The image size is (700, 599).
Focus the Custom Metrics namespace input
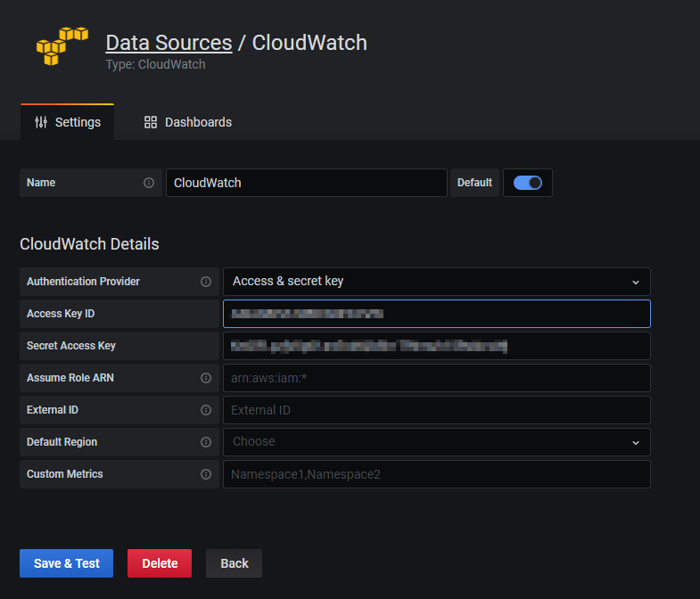pyautogui.click(x=437, y=474)
